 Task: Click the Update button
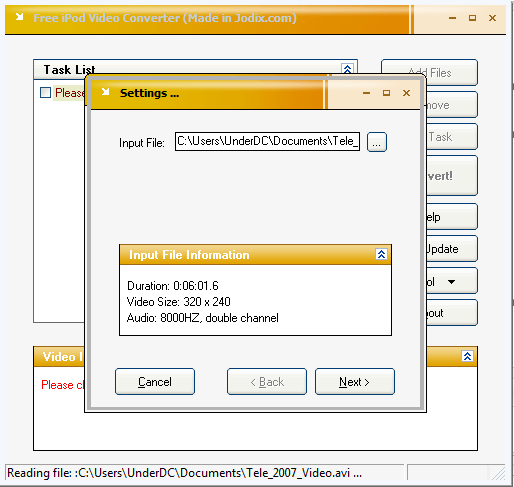click(452, 249)
